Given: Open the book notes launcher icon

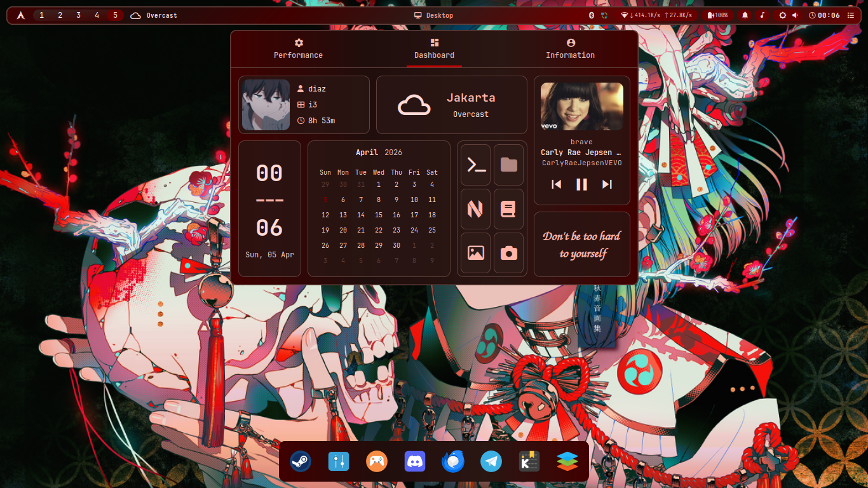Looking at the screenshot, I should pos(509,209).
